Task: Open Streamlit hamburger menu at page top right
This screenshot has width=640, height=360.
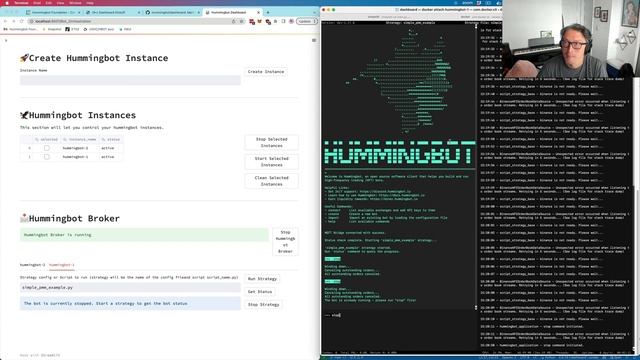Action: tap(314, 40)
